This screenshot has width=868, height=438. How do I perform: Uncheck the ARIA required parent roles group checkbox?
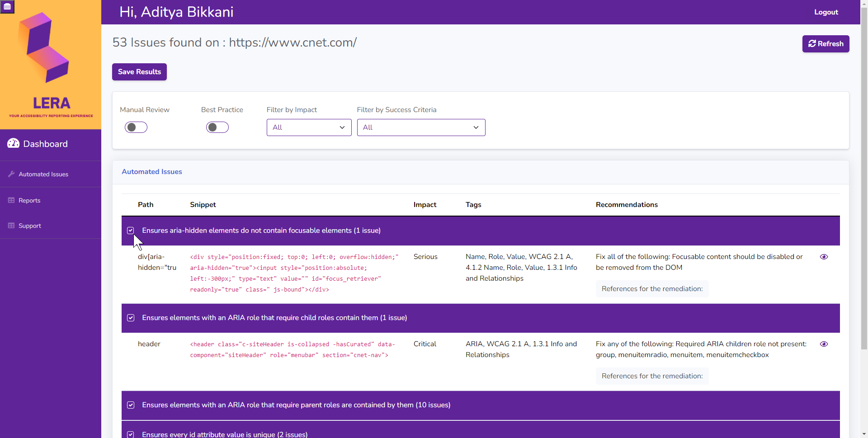coord(131,405)
